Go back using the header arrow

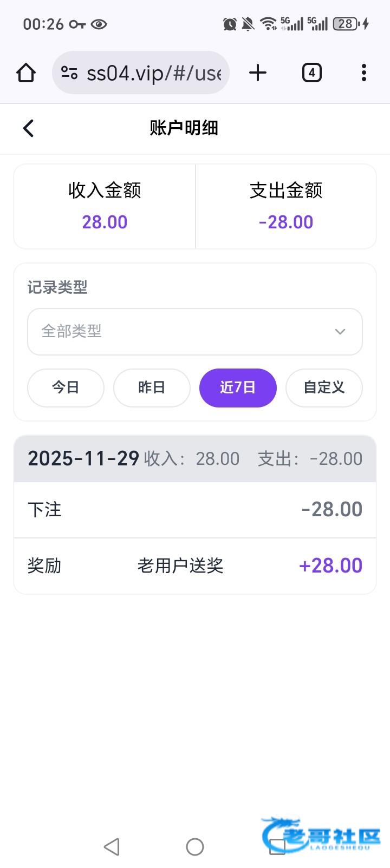pos(28,128)
